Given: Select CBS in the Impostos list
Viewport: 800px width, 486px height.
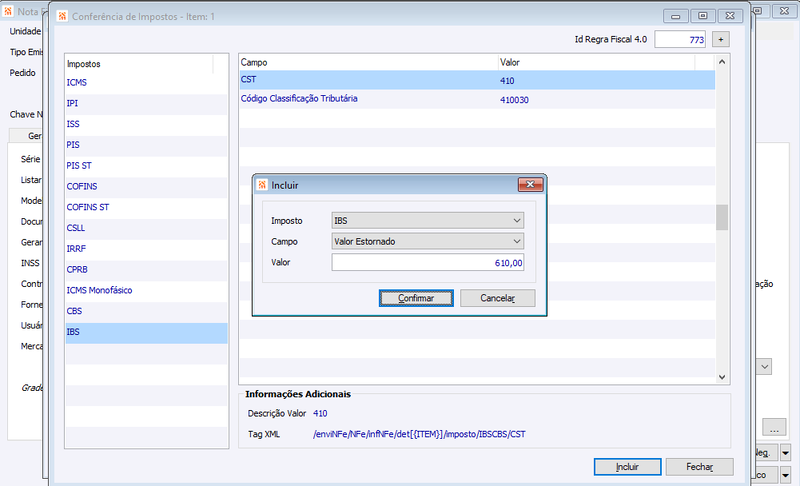Looking at the screenshot, I should tap(146, 311).
